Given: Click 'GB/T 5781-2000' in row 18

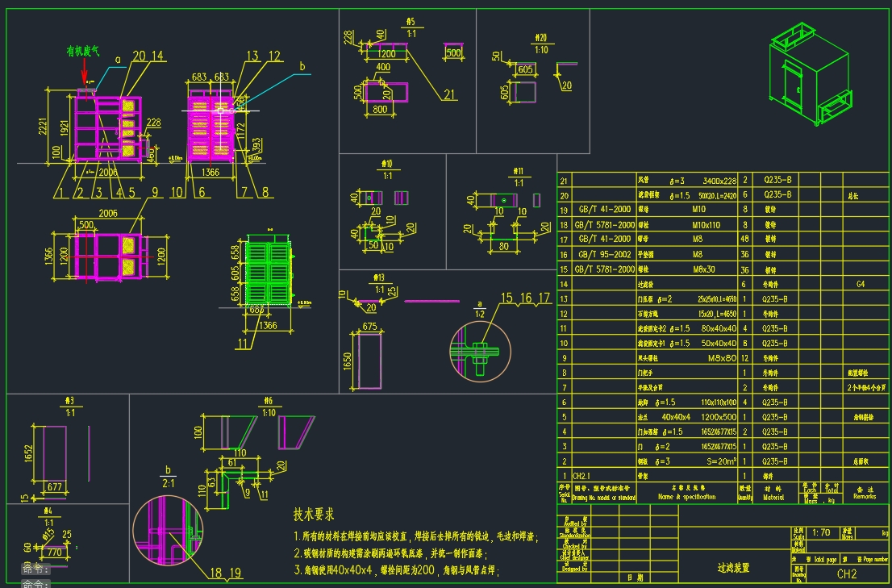Looking at the screenshot, I should 605,224.
